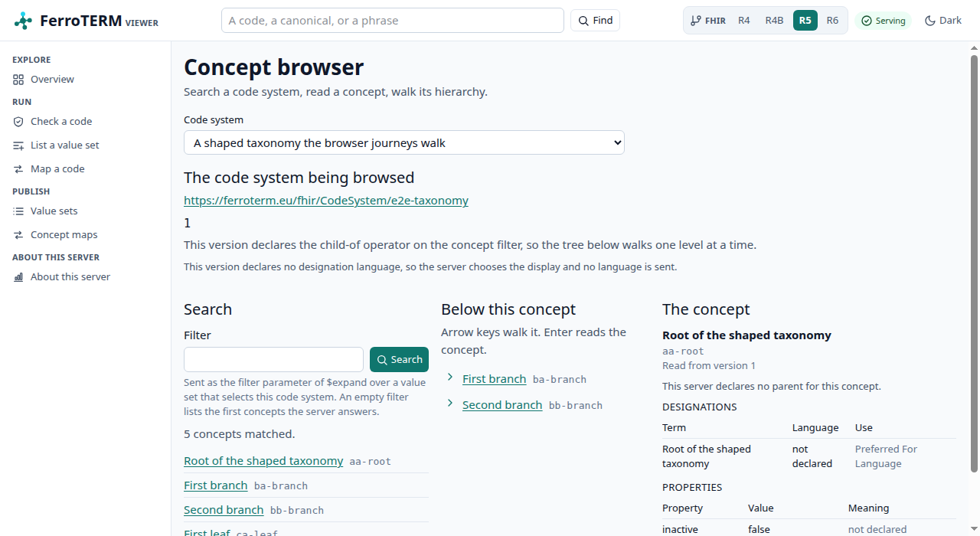This screenshot has width=980, height=536.
Task: Open Map a code page
Action: (85, 169)
